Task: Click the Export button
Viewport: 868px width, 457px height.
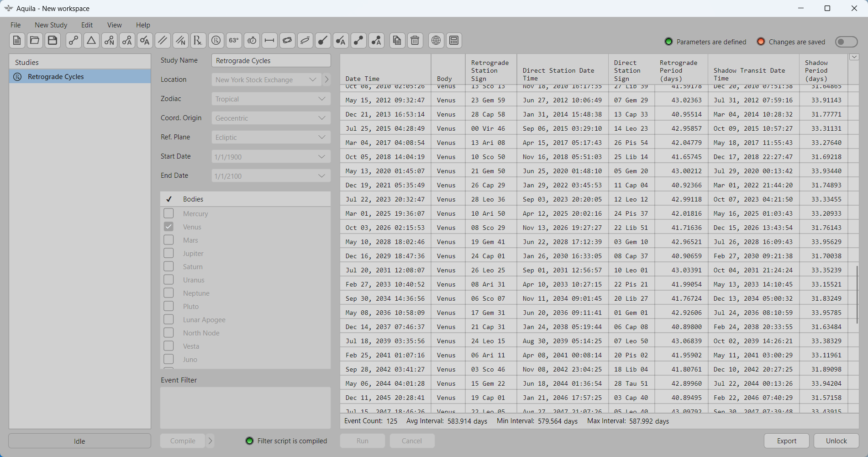Action: click(786, 441)
